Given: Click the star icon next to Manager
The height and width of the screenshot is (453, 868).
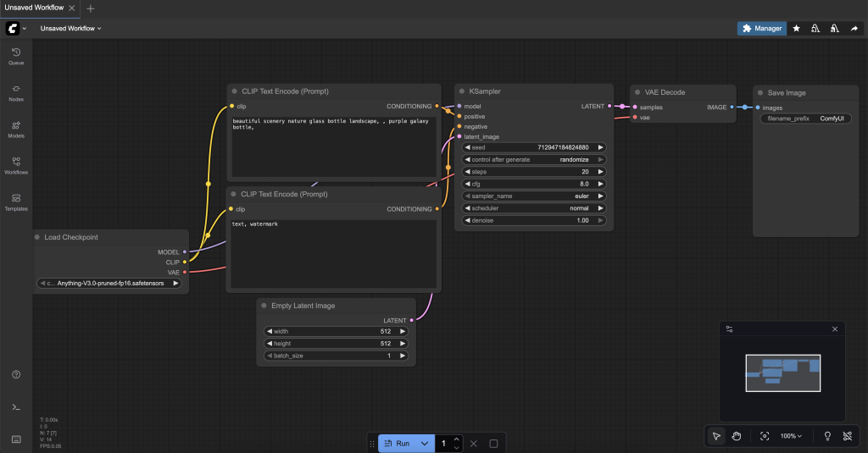Looking at the screenshot, I should tap(796, 28).
